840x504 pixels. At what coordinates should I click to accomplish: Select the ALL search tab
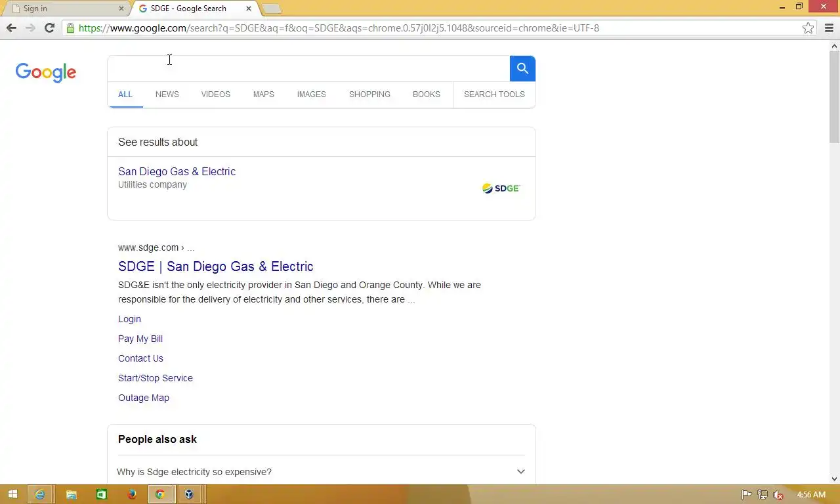(125, 94)
